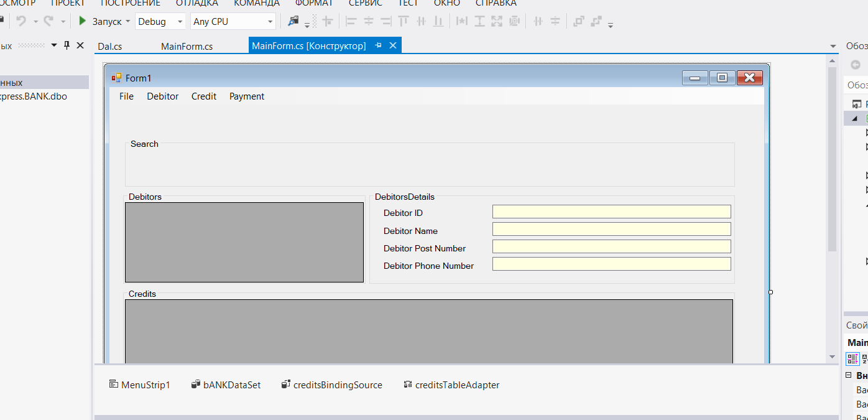Open the ОКНО menu

(x=447, y=3)
